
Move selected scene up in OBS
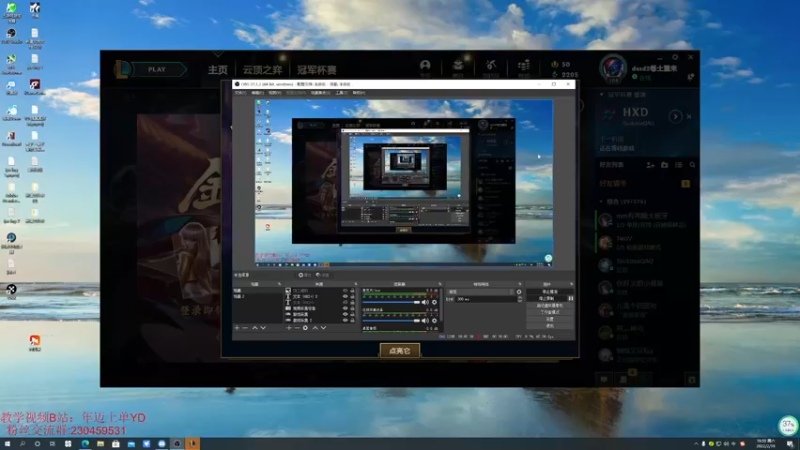(x=255, y=328)
